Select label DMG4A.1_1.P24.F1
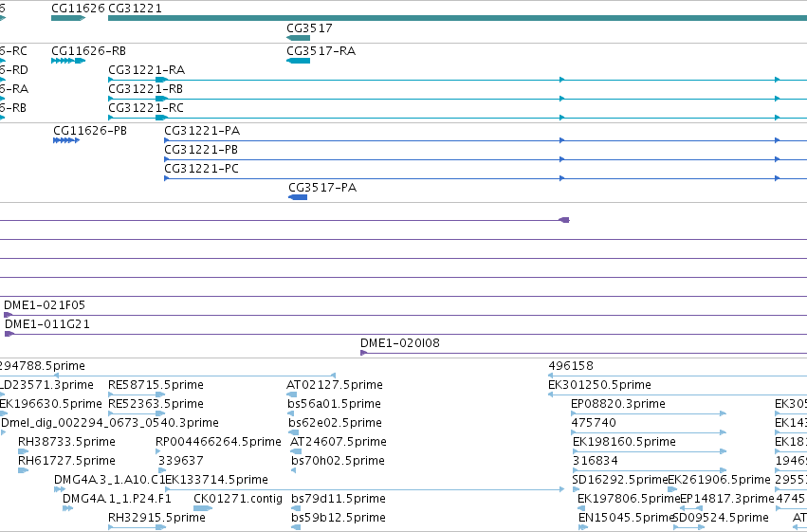The image size is (807, 532). pos(117,499)
